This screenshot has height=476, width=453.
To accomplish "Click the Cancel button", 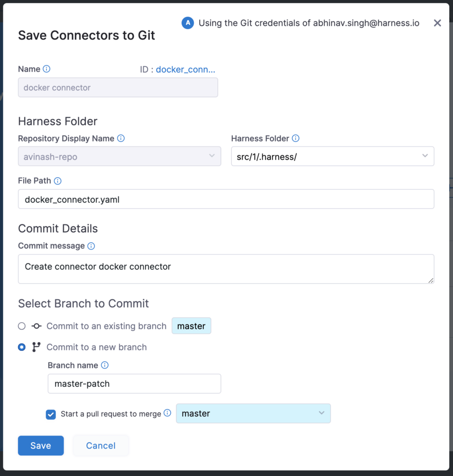I will pos(101,446).
